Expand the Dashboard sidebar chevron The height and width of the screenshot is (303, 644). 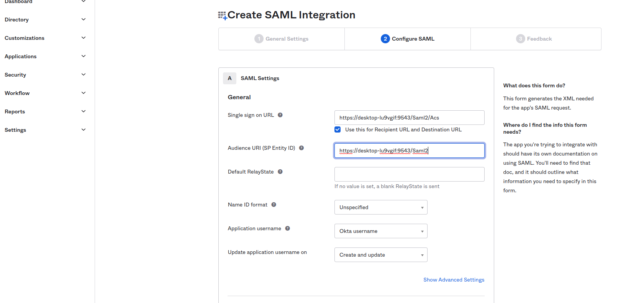pyautogui.click(x=84, y=1)
